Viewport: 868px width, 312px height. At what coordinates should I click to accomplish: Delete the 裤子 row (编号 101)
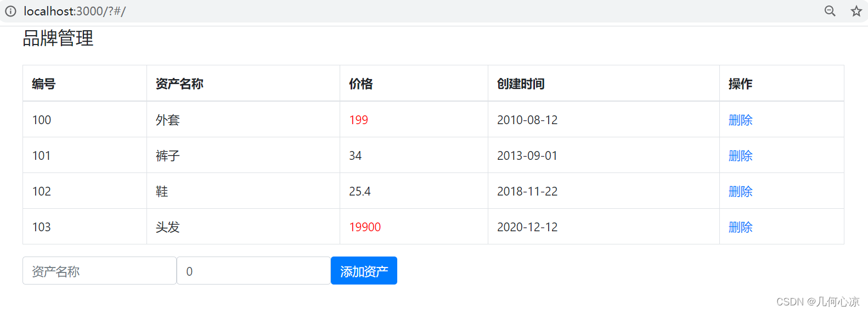(x=740, y=155)
